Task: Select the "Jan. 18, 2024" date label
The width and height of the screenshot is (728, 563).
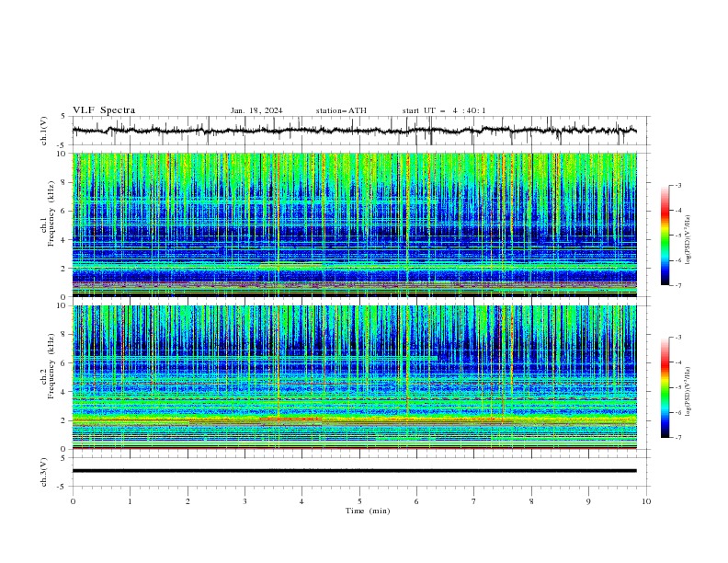Action: point(256,110)
